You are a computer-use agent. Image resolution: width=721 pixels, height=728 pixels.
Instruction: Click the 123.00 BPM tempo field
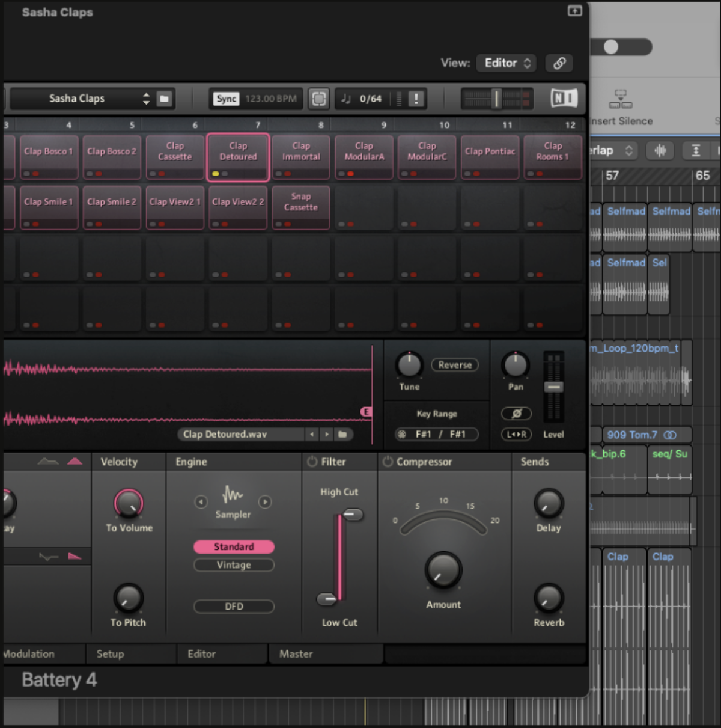click(x=271, y=99)
